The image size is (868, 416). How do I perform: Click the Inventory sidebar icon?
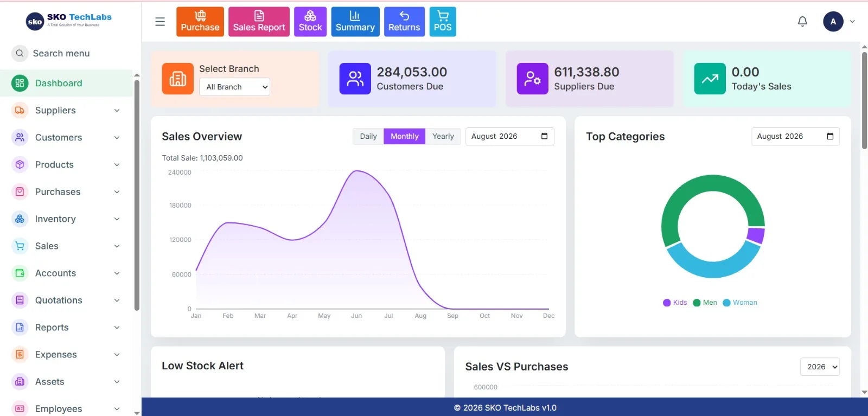click(x=20, y=219)
